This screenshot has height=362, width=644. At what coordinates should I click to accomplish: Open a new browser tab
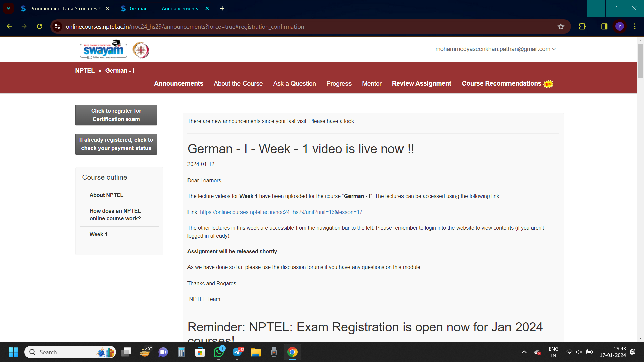click(x=222, y=8)
